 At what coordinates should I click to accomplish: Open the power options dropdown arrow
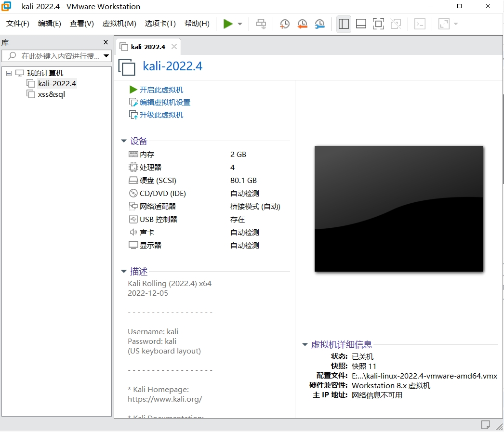[x=240, y=24]
